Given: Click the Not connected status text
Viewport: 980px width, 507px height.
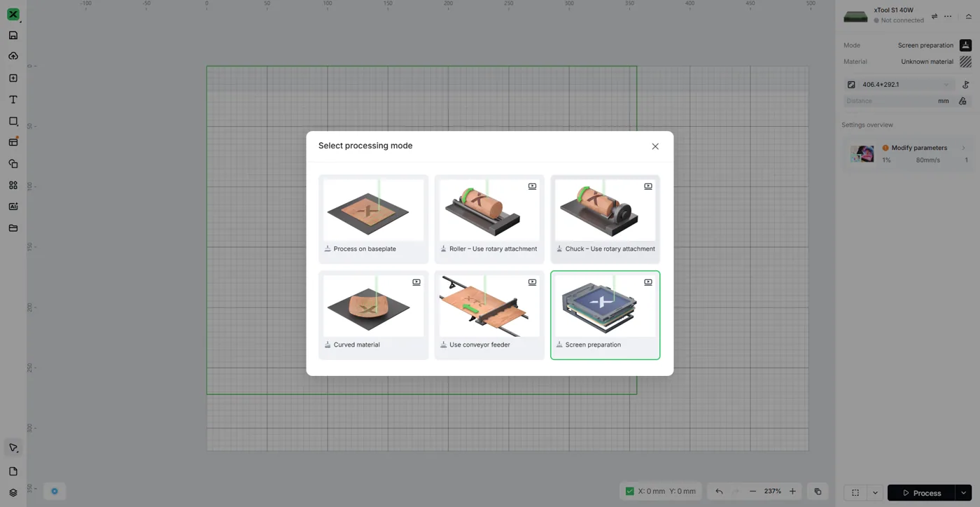Looking at the screenshot, I should 902,20.
